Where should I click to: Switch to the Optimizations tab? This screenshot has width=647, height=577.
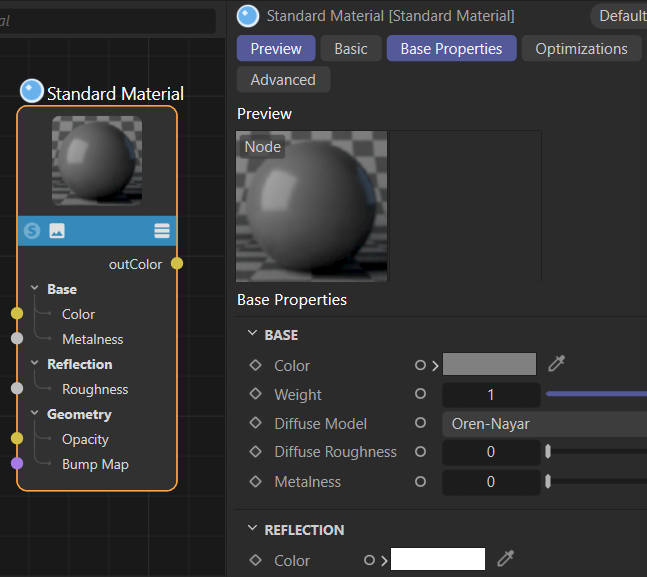coord(581,48)
